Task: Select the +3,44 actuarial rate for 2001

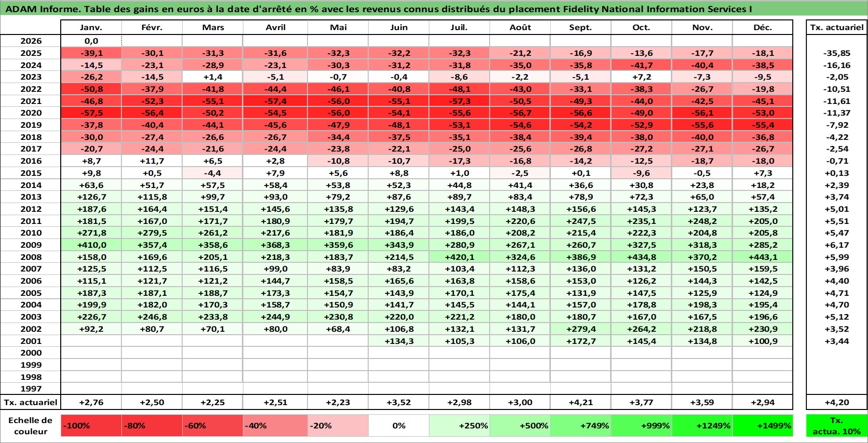Action: tap(836, 341)
